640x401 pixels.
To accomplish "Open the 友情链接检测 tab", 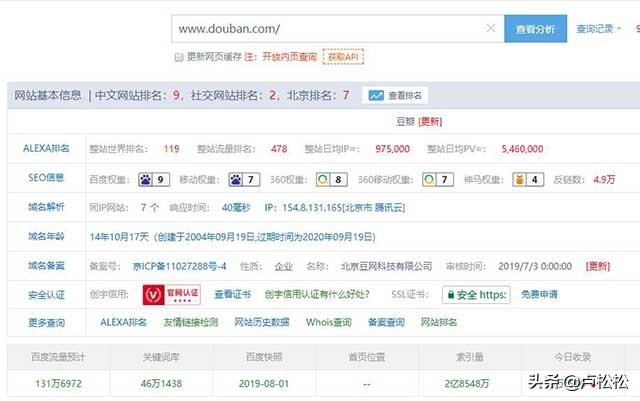I will click(x=190, y=323).
